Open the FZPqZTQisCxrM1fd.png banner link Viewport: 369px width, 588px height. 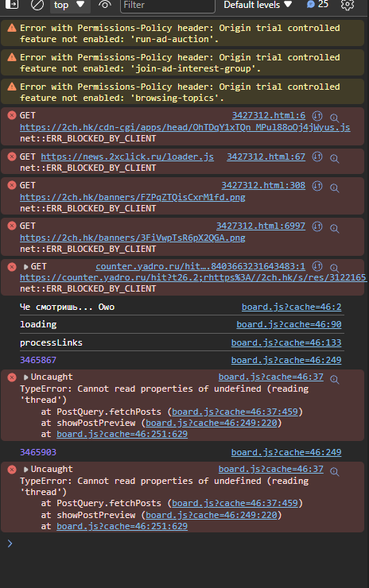click(x=133, y=197)
